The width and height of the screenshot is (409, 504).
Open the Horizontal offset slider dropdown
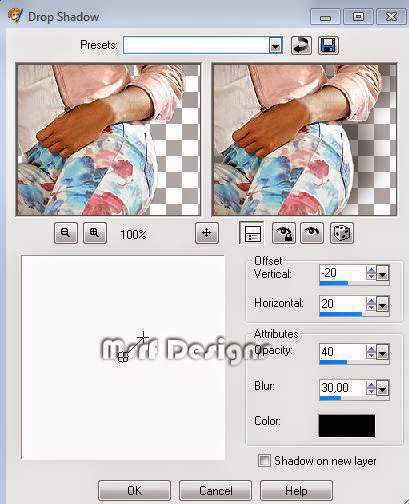pos(383,304)
